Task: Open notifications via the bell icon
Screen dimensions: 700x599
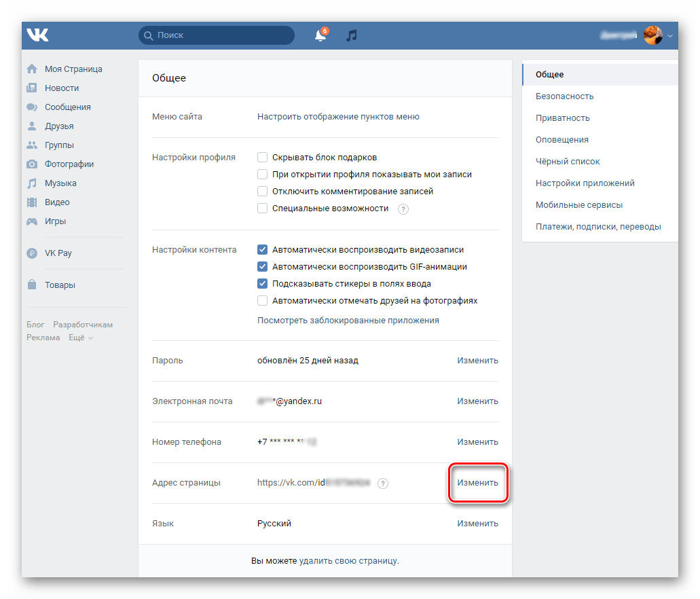Action: pyautogui.click(x=320, y=35)
